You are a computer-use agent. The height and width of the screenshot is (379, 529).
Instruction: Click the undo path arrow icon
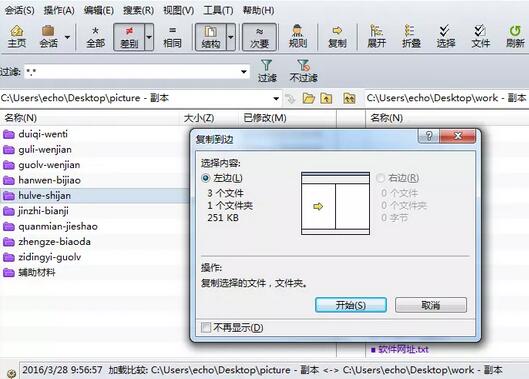pos(290,99)
